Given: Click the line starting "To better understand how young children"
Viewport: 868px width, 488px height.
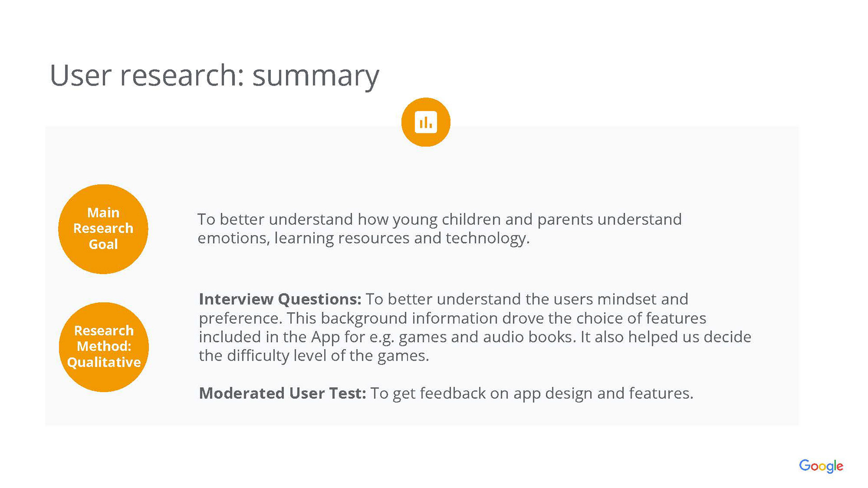Looking at the screenshot, I should point(439,220).
